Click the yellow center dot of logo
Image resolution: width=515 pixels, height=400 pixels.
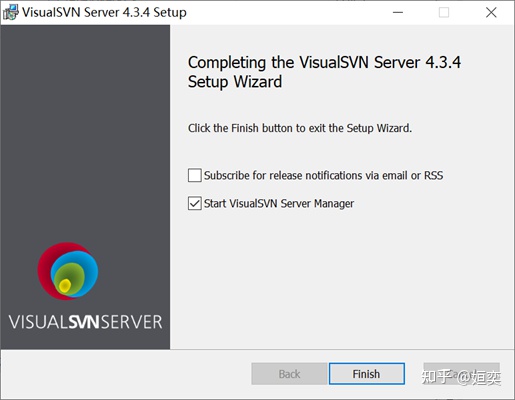tap(65, 286)
